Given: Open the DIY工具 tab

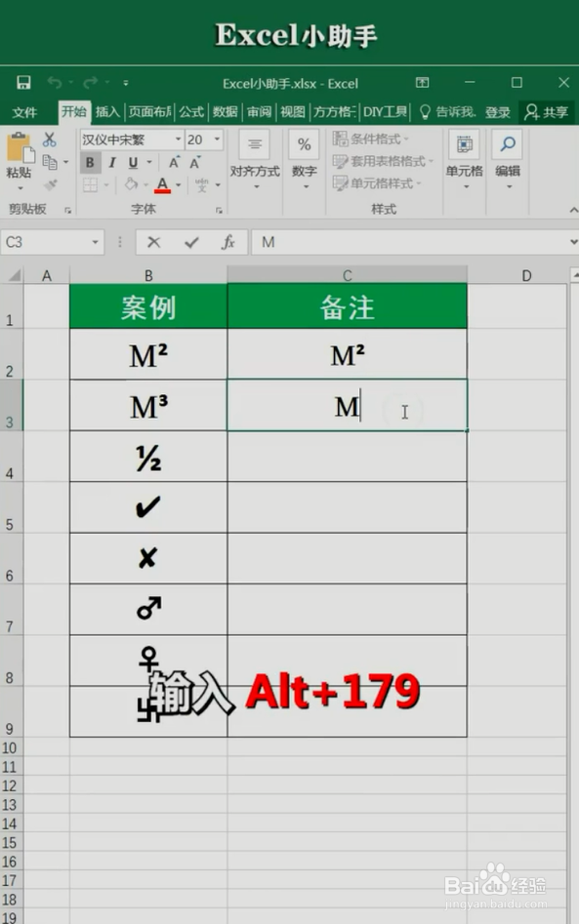Looking at the screenshot, I should tap(385, 112).
